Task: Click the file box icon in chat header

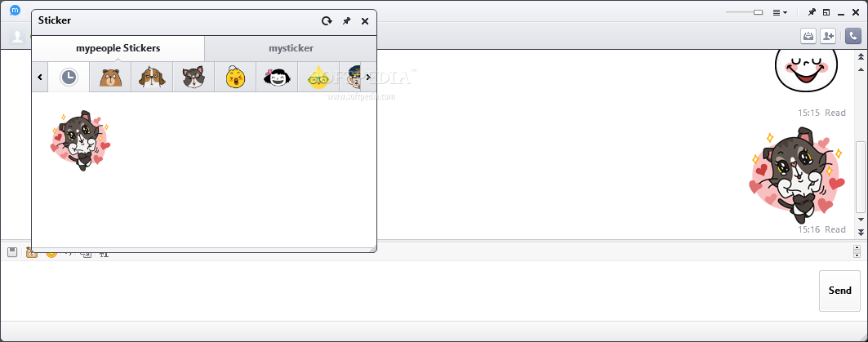Action: (x=808, y=37)
